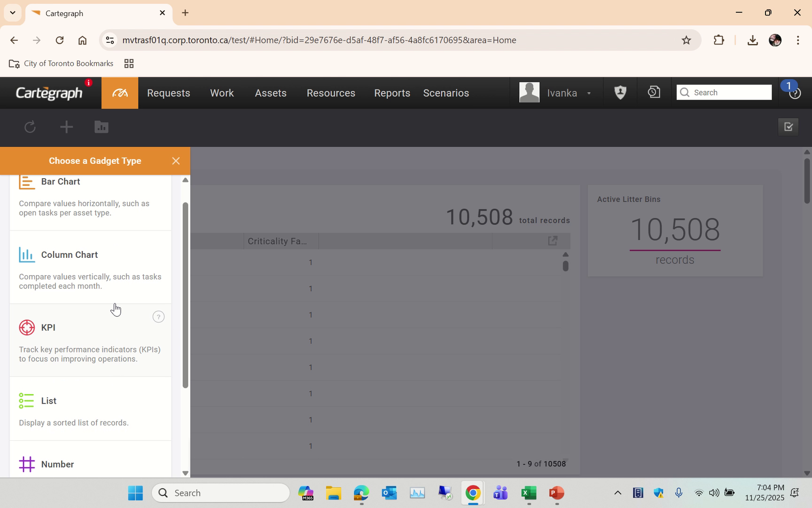The image size is (812, 508).
Task: Close the Choose a Gadget Type panel
Action: click(x=176, y=160)
